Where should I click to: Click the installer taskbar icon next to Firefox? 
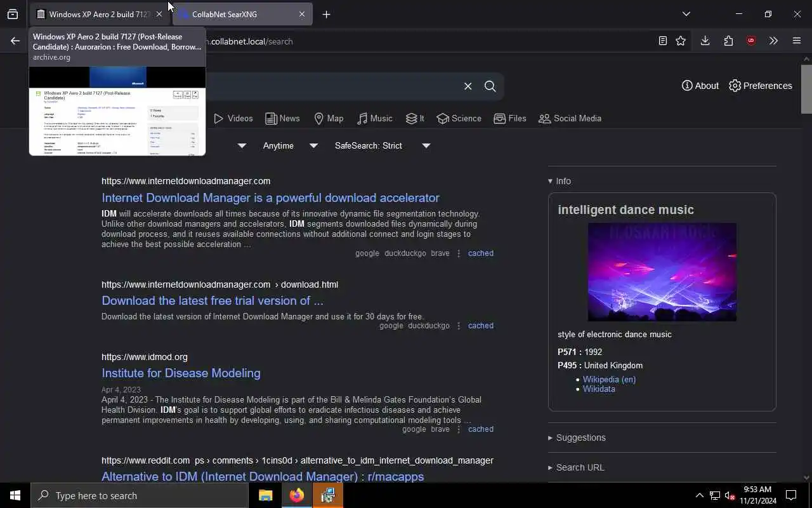click(x=328, y=495)
